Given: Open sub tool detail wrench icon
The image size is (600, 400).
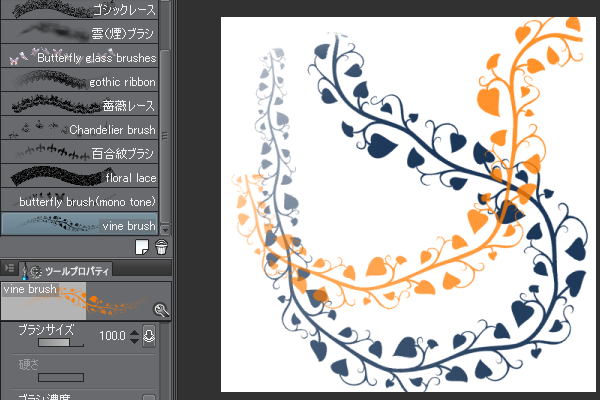Looking at the screenshot, I should [161, 309].
